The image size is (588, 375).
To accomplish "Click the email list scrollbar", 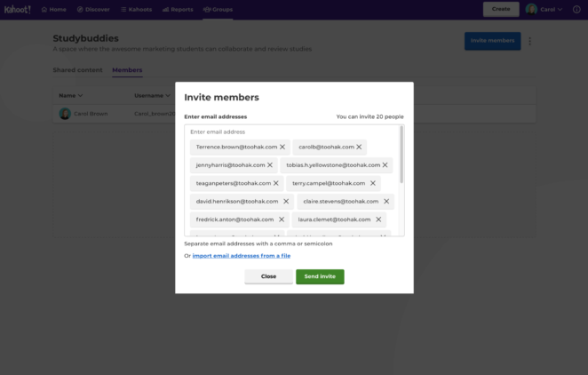I will coord(401,156).
